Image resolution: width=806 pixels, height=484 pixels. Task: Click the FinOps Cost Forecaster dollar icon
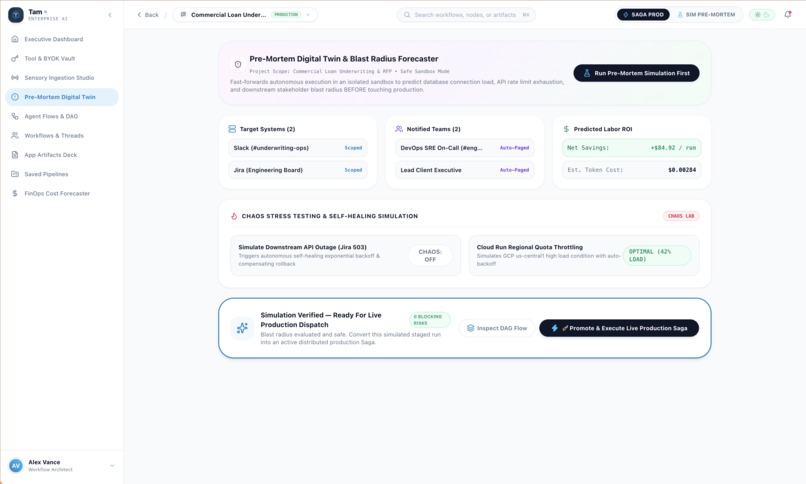15,193
